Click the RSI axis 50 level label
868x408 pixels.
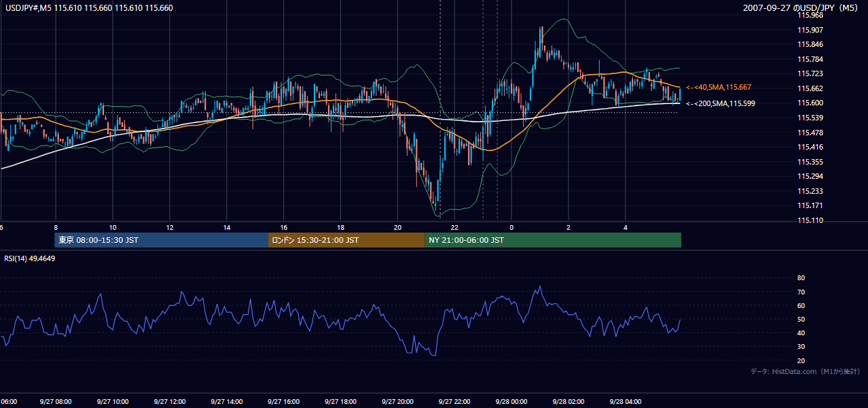coord(801,319)
